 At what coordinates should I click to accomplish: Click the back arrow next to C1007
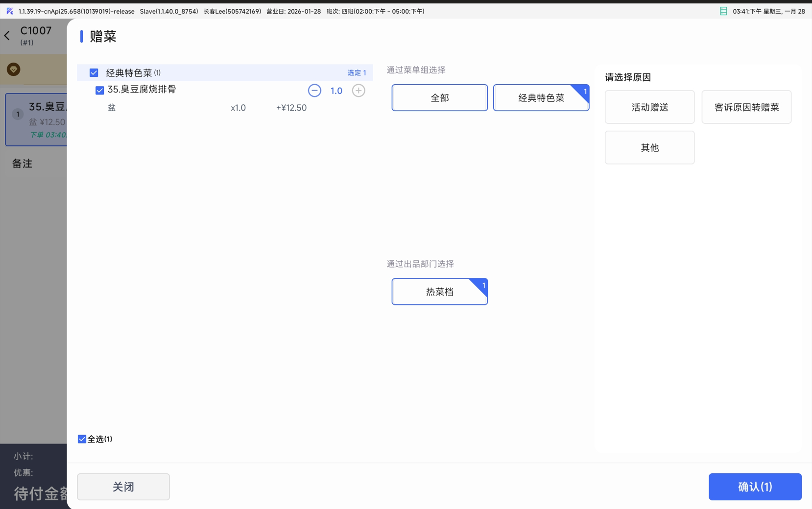pos(7,36)
